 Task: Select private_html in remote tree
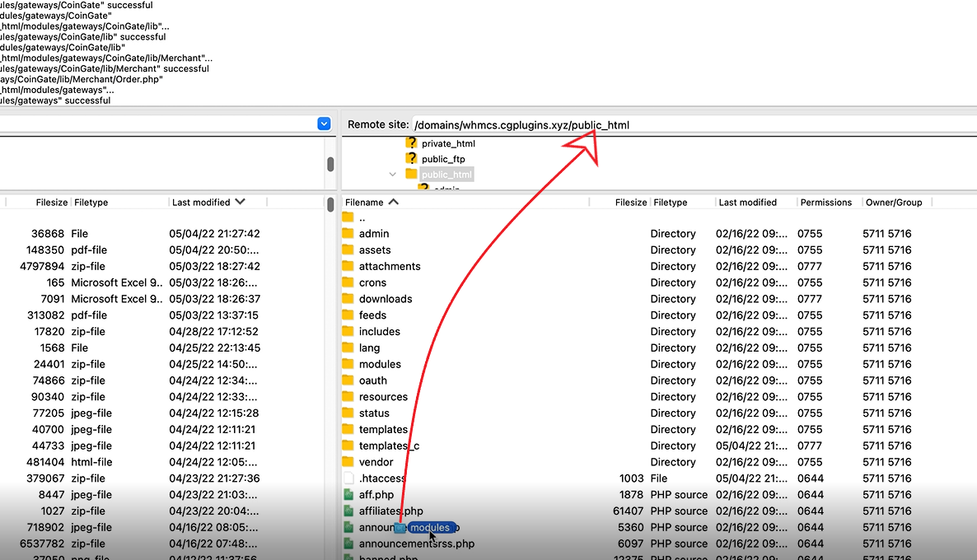pyautogui.click(x=448, y=143)
